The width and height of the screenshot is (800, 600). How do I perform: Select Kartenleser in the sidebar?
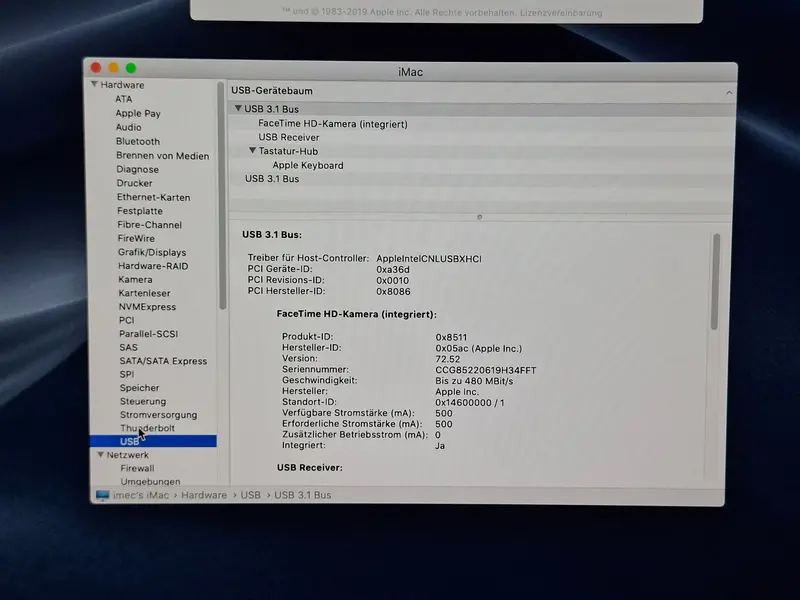[144, 293]
